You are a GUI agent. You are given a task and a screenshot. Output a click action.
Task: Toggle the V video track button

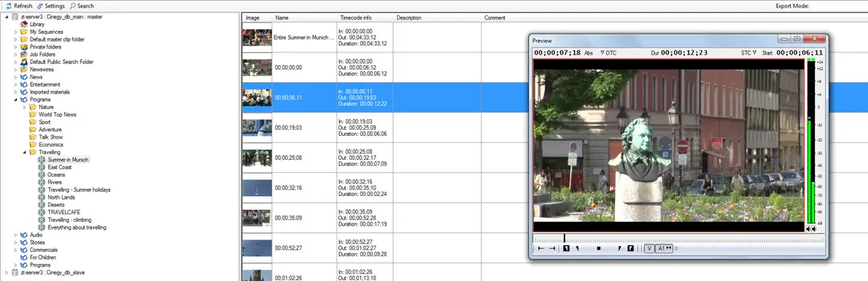649,249
